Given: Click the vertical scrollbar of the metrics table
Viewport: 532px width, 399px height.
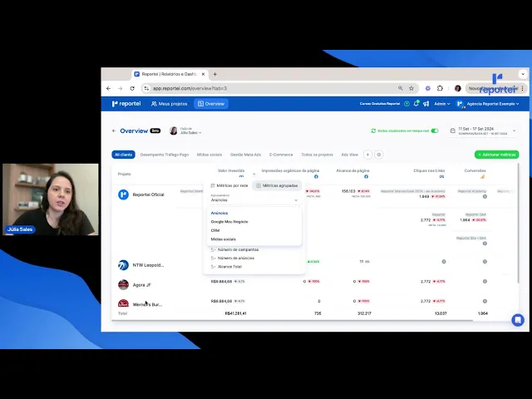Looking at the screenshot, I should [518, 224].
